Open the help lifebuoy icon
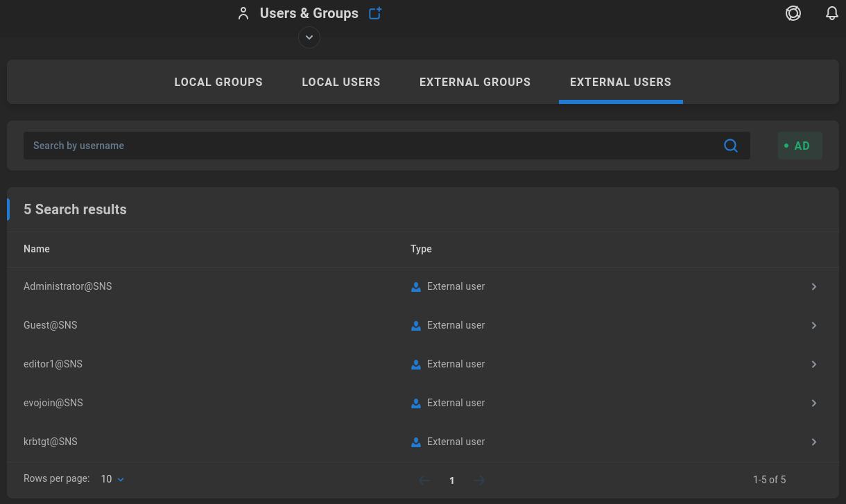Image resolution: width=846 pixels, height=504 pixels. (793, 13)
